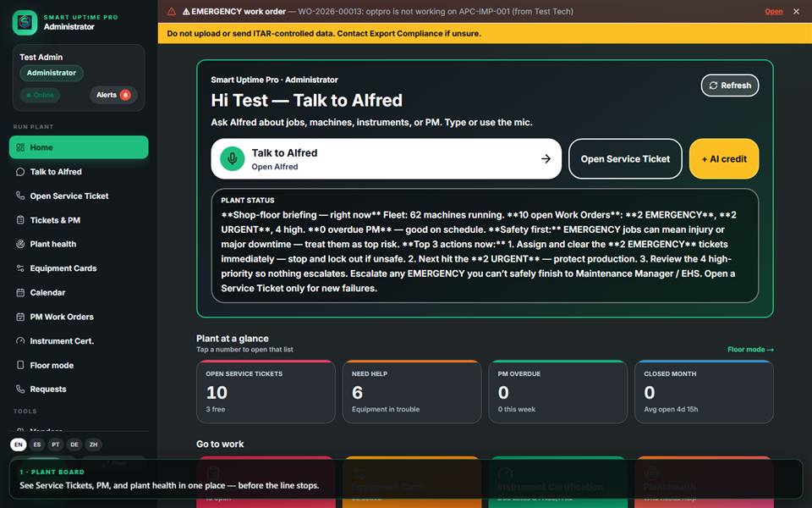Click the 'Hi Test — Talk to Alfred' heading
The width and height of the screenshot is (812, 508).
pos(306,100)
